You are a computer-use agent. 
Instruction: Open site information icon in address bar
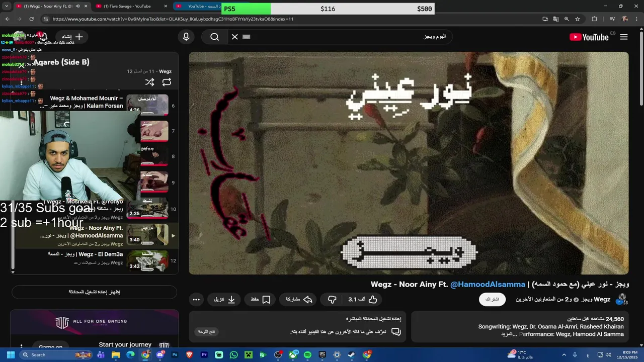pos(45,19)
